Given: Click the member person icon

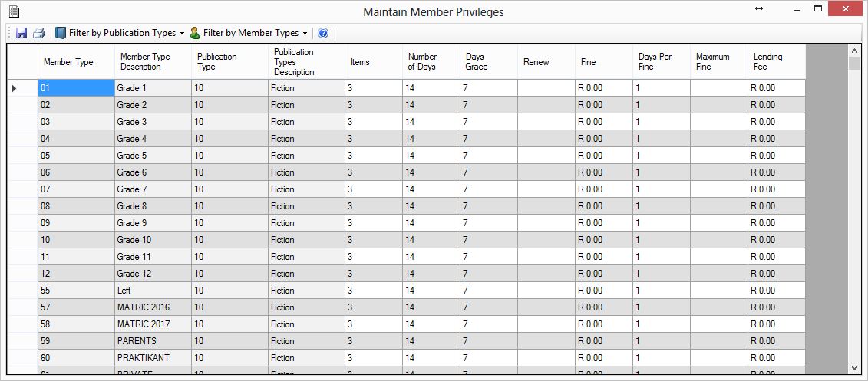Looking at the screenshot, I should click(x=195, y=33).
